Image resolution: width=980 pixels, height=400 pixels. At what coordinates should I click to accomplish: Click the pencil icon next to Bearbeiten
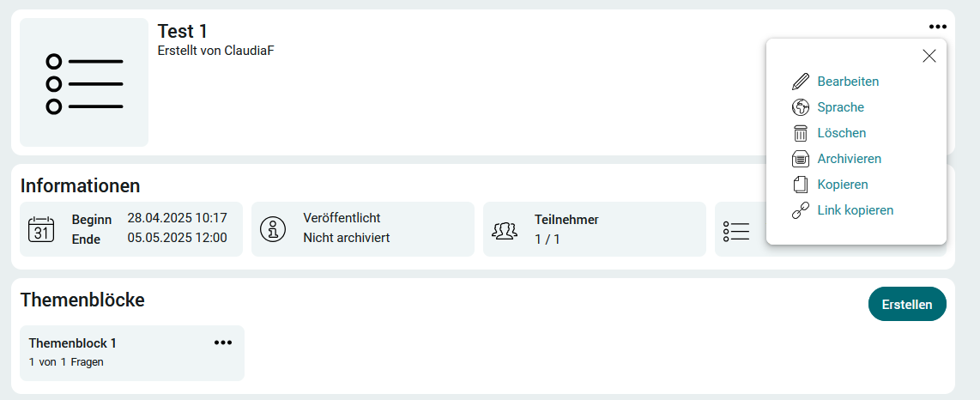coord(801,82)
